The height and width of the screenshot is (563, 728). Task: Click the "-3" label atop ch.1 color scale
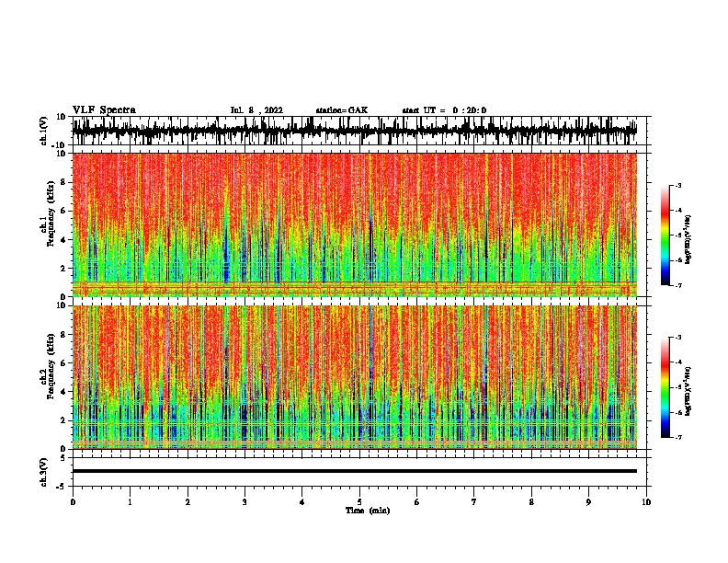click(x=677, y=185)
